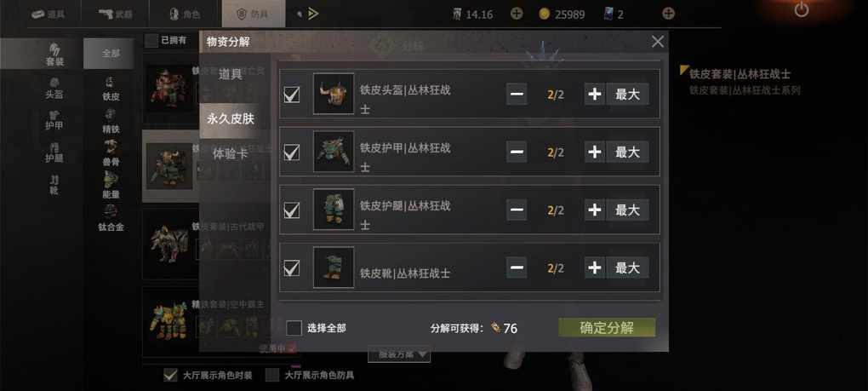Image resolution: width=868 pixels, height=391 pixels.
Task: Open the 头盔 helmet category icon
Action: 54,89
